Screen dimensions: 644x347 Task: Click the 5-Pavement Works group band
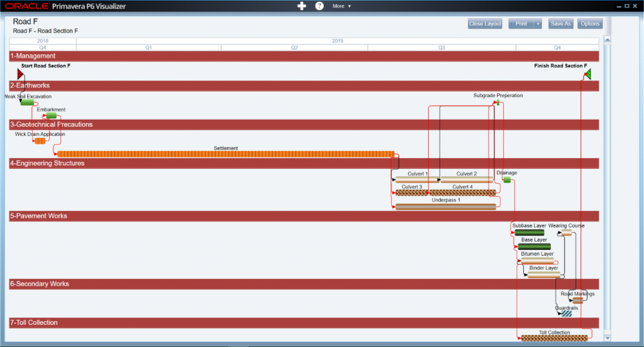(x=304, y=216)
